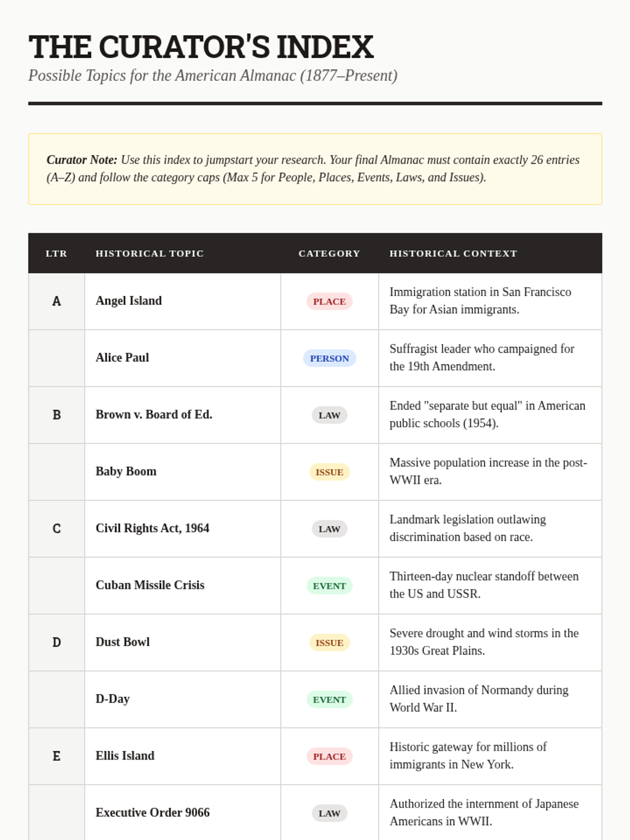This screenshot has height=840, width=630.
Task: Click the PERSON badge beside Alice Paul
Action: (329, 358)
